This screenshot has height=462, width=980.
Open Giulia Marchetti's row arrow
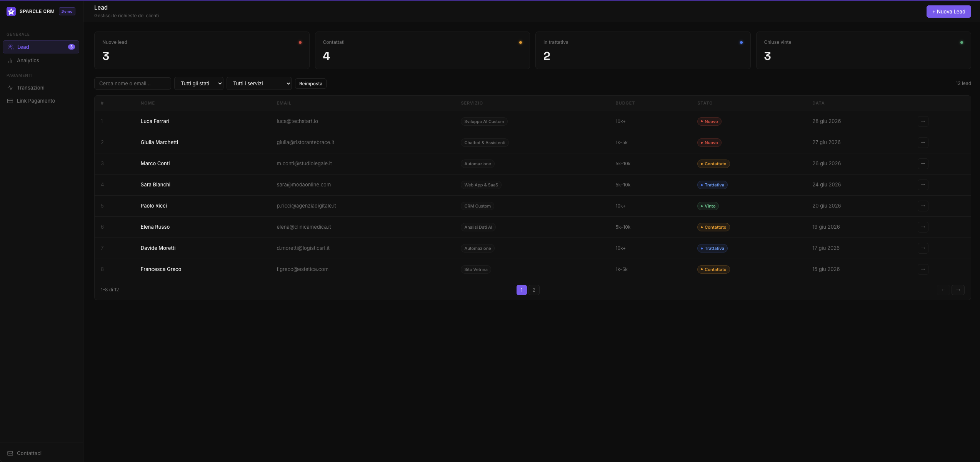(x=923, y=142)
